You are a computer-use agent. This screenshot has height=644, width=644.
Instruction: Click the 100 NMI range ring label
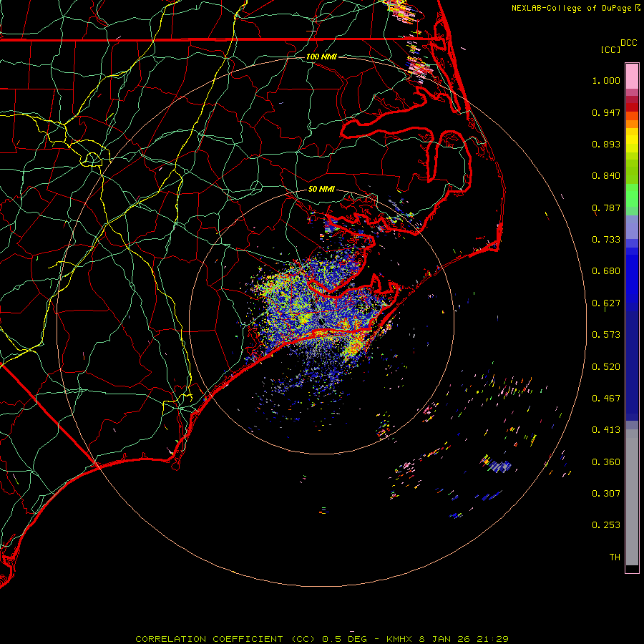click(321, 57)
